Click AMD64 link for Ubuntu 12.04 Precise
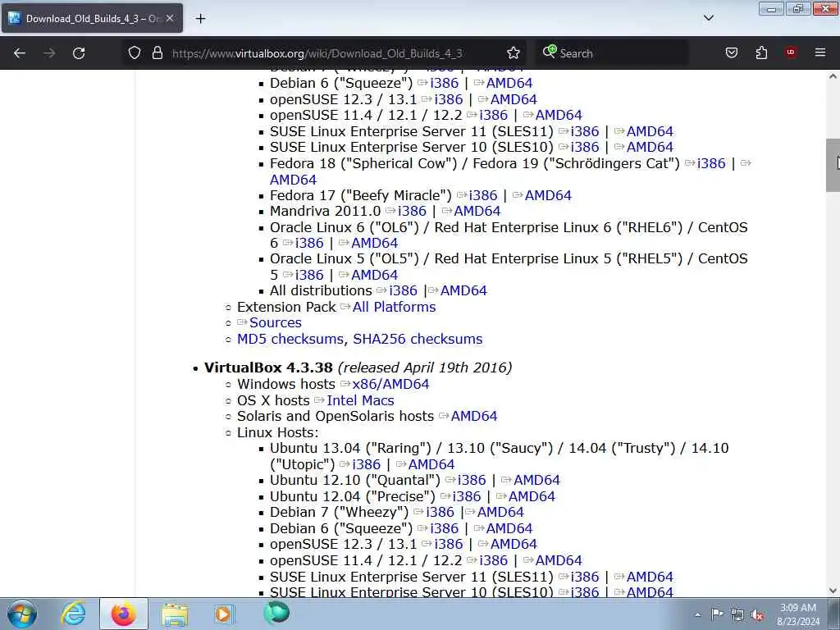The width and height of the screenshot is (840, 630). [x=532, y=496]
